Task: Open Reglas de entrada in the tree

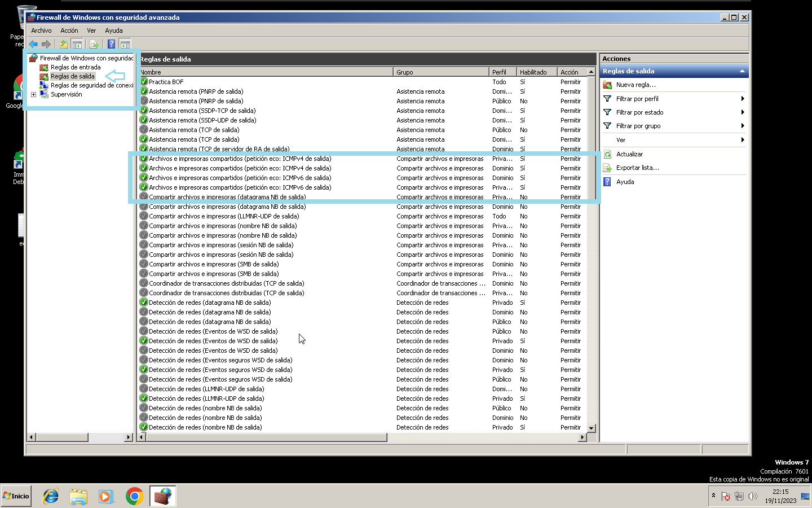Action: (76, 67)
